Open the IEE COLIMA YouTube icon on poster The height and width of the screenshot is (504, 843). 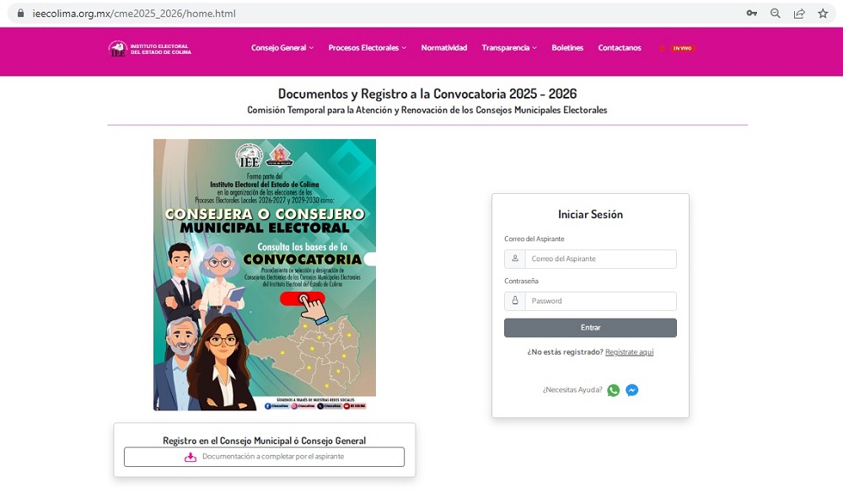click(x=346, y=405)
